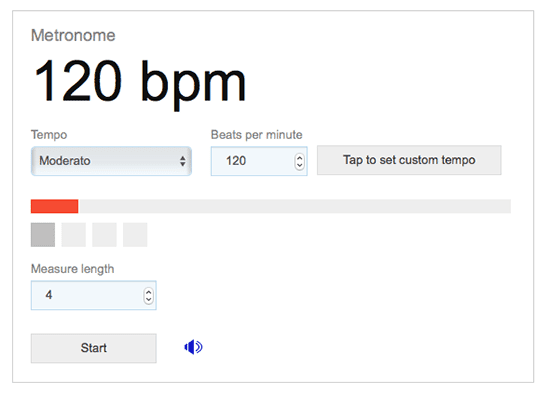Start the metronome
The height and width of the screenshot is (395, 550).
tap(94, 348)
